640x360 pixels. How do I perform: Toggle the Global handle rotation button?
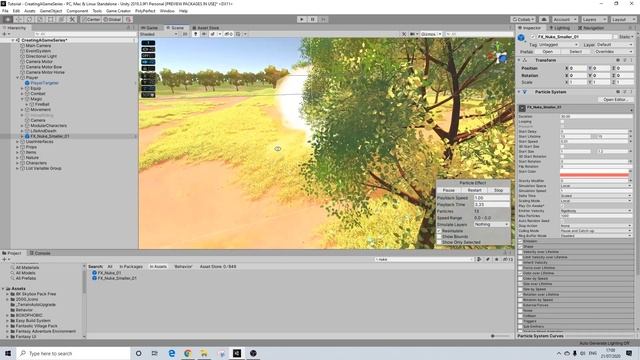pos(112,19)
